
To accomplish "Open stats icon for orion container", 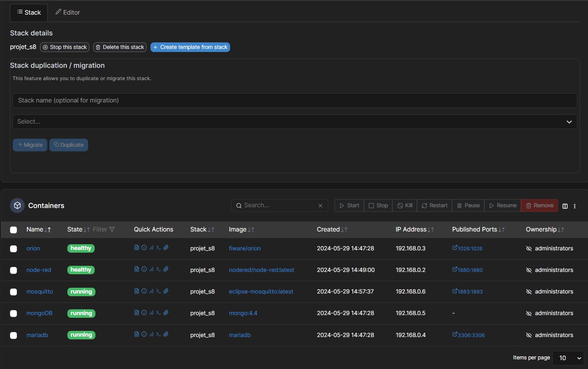I will [x=151, y=248].
